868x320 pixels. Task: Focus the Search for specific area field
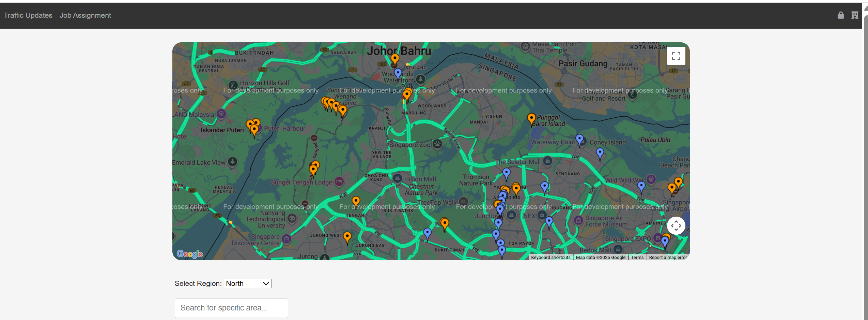(231, 308)
